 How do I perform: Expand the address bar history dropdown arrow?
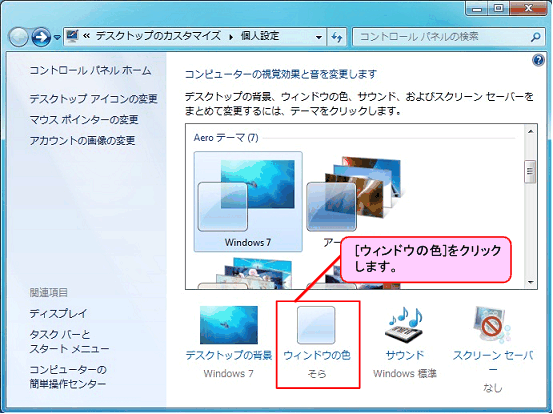319,37
